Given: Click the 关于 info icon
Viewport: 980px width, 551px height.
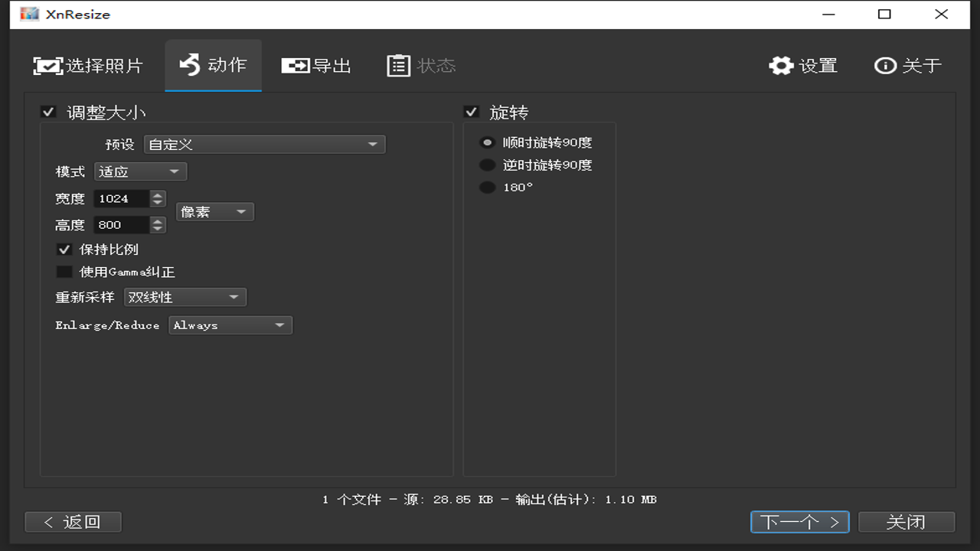Looking at the screenshot, I should [885, 66].
